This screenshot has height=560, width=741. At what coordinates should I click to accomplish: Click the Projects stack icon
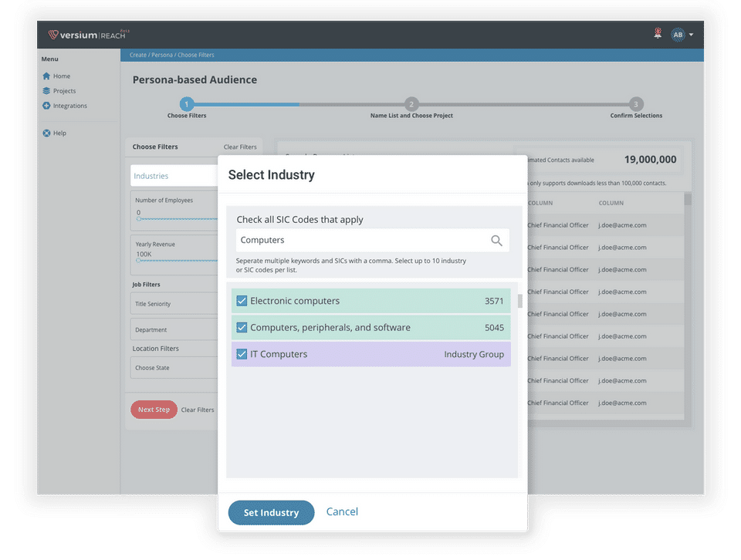tap(46, 91)
